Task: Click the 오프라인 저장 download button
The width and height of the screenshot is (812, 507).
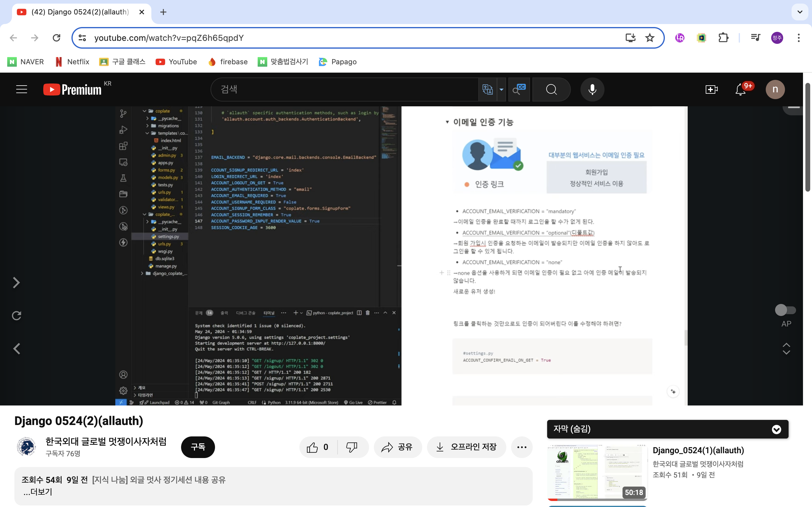Action: click(x=466, y=447)
